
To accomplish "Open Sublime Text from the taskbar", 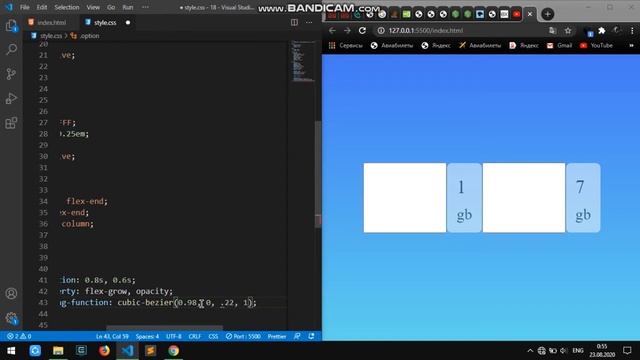I will click(x=150, y=351).
